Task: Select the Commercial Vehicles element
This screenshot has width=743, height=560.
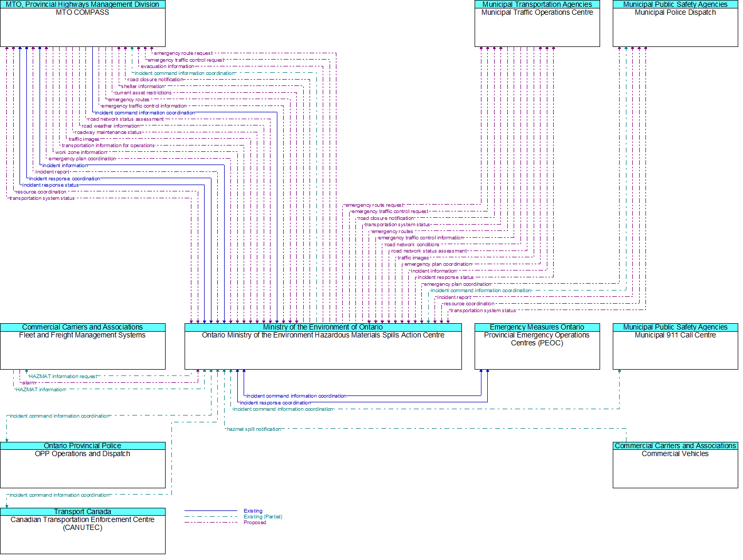Action: pos(675,468)
